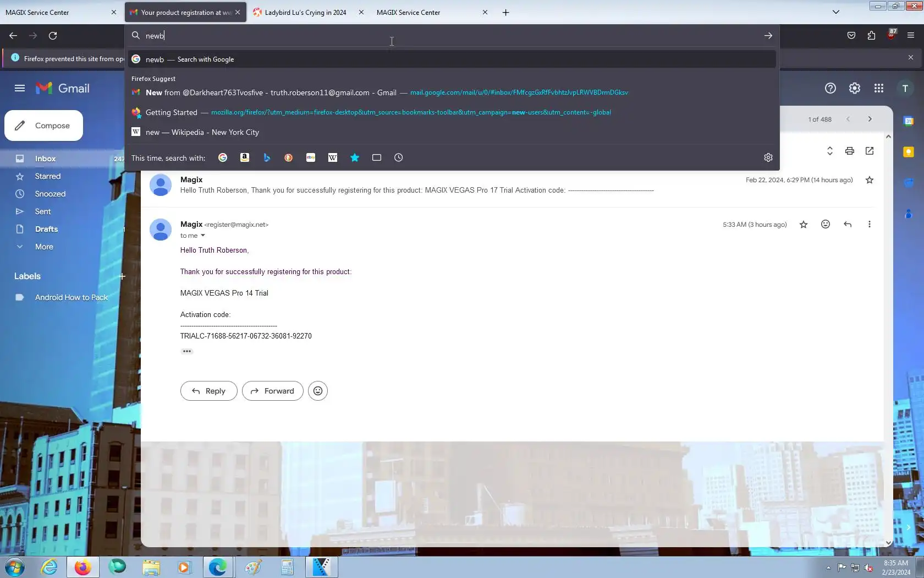
Task: Select 'newb — Search with Google' suggestion
Action: pos(452,59)
